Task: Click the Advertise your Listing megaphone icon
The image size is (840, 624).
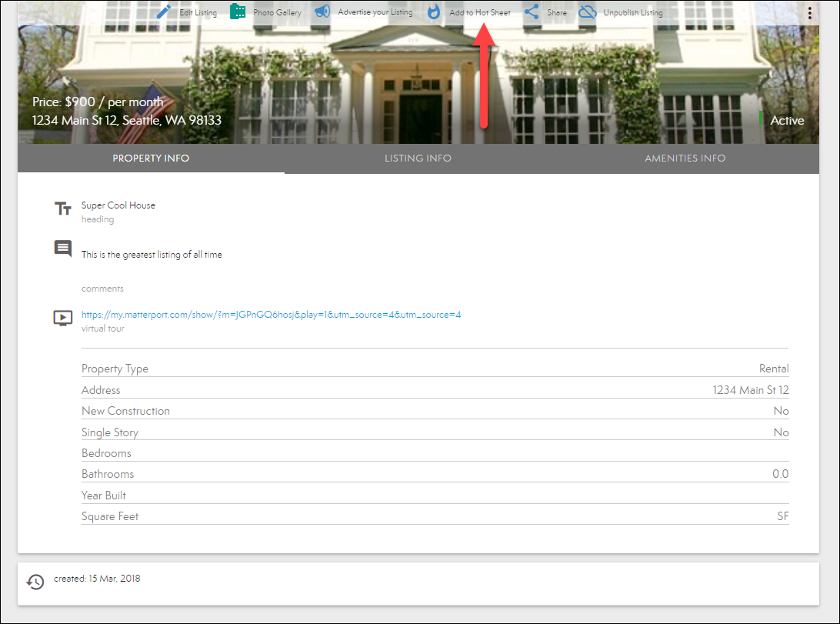Action: (x=322, y=12)
